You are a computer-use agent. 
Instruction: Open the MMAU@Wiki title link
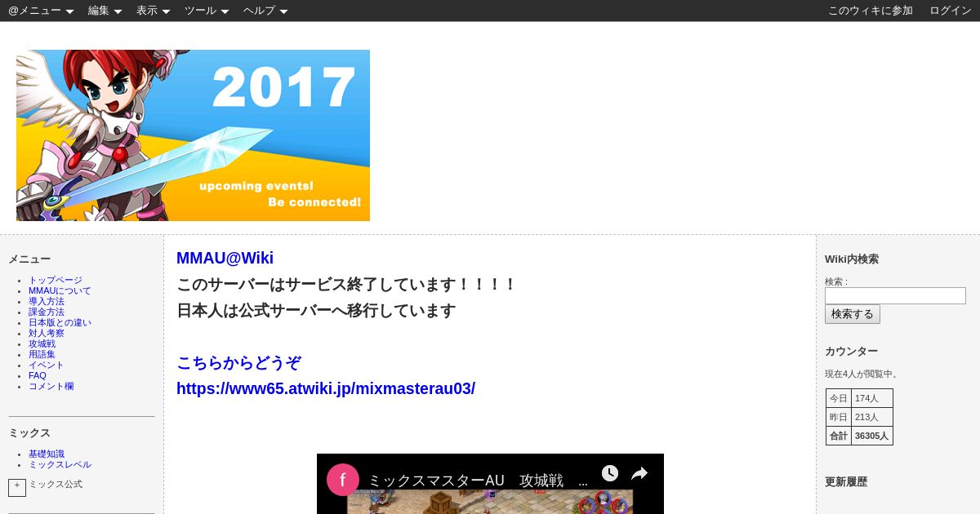[x=225, y=258]
